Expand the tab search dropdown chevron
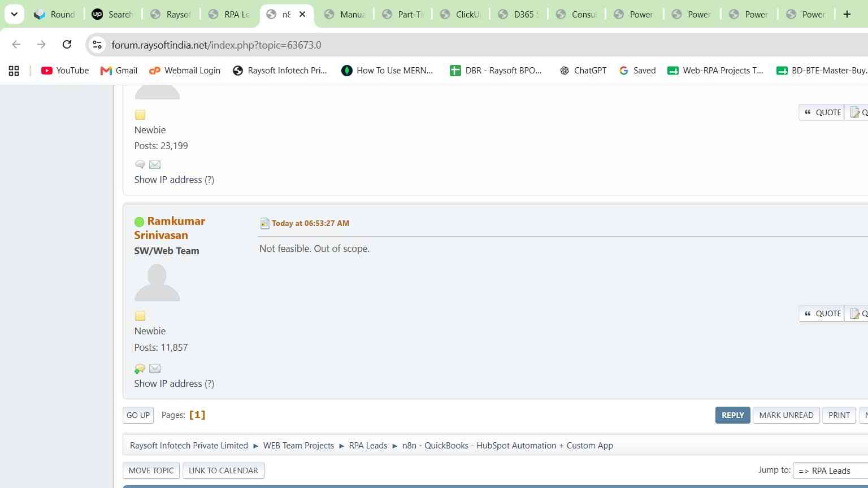The height and width of the screenshot is (488, 868). (x=14, y=14)
